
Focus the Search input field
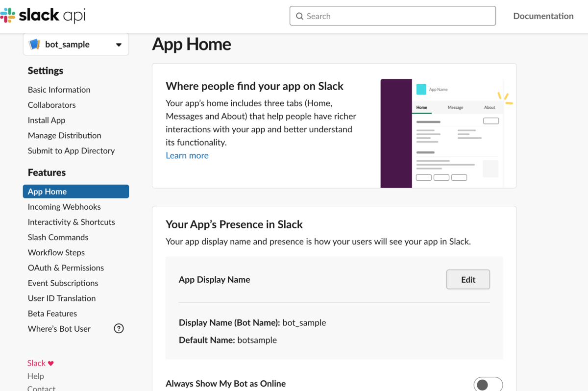(x=392, y=16)
